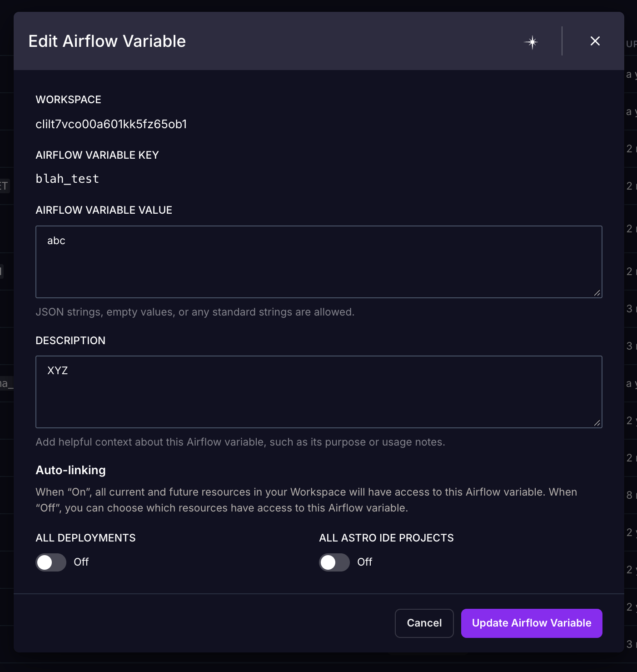637x672 pixels.
Task: Select the variable key blah_test
Action: (x=67, y=179)
